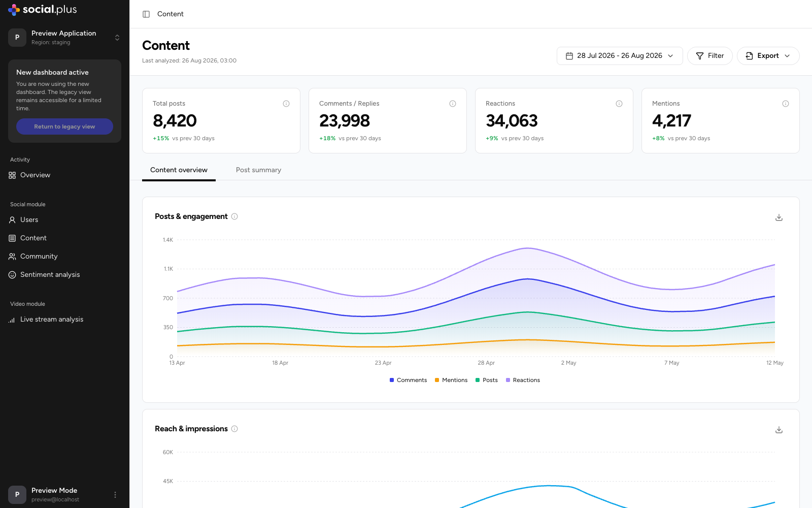The image size is (812, 508).
Task: Open Content in the sidebar
Action: 64,238
